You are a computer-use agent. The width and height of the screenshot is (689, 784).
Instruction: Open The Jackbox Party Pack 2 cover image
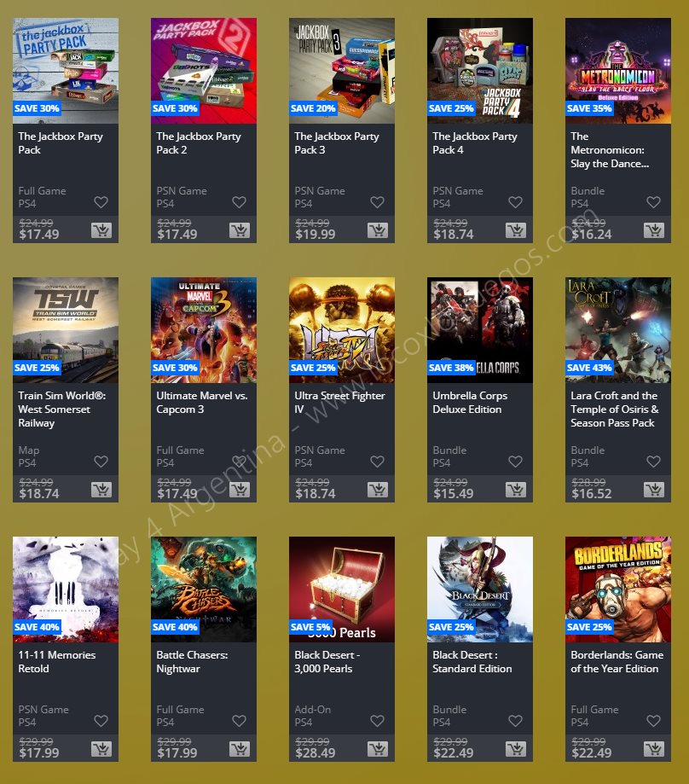(204, 71)
